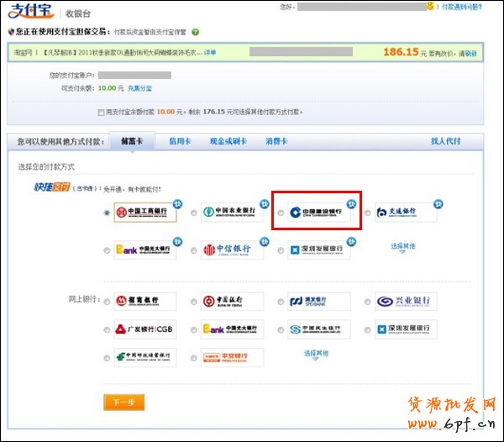
Task: Switch to the 信用卡 tab
Action: pyautogui.click(x=181, y=141)
